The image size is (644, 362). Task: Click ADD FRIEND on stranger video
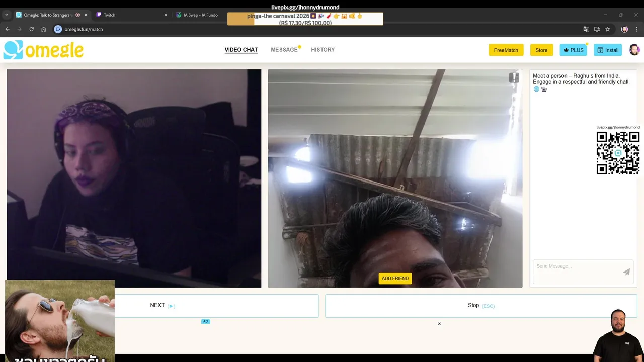(395, 278)
